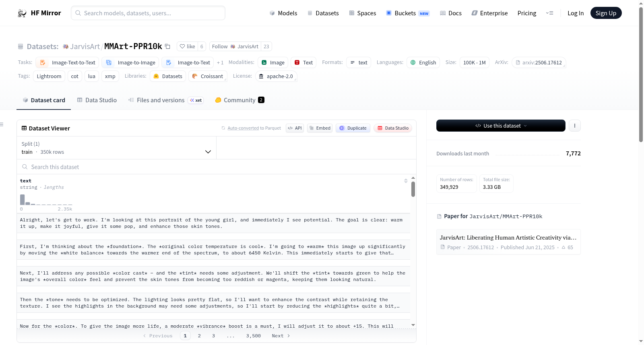Open Data Studio from viewer header
The width and height of the screenshot is (644, 345).
coord(393,128)
